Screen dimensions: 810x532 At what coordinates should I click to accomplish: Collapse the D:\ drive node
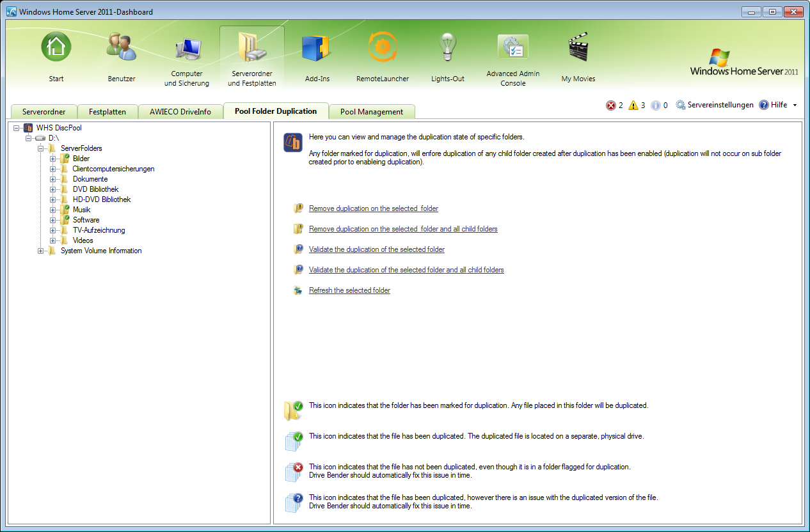coord(29,138)
